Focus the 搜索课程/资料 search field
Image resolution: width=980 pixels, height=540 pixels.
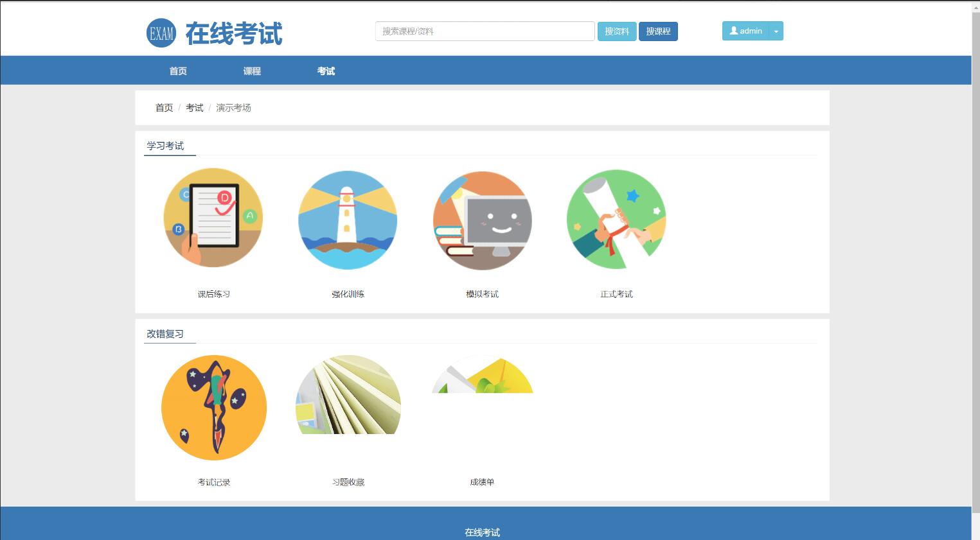coord(485,31)
